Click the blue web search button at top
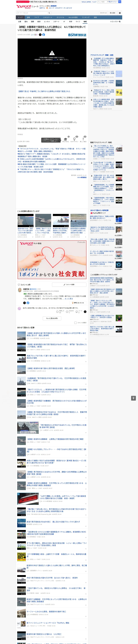This screenshot has height=644, width=138. point(120,2)
